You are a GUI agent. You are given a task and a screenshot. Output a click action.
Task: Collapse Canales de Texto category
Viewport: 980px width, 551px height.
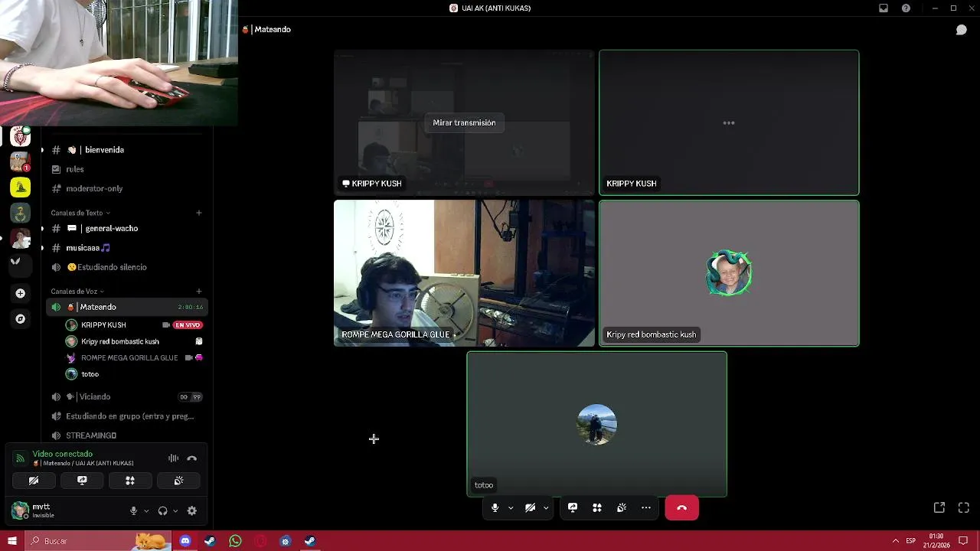pos(80,213)
